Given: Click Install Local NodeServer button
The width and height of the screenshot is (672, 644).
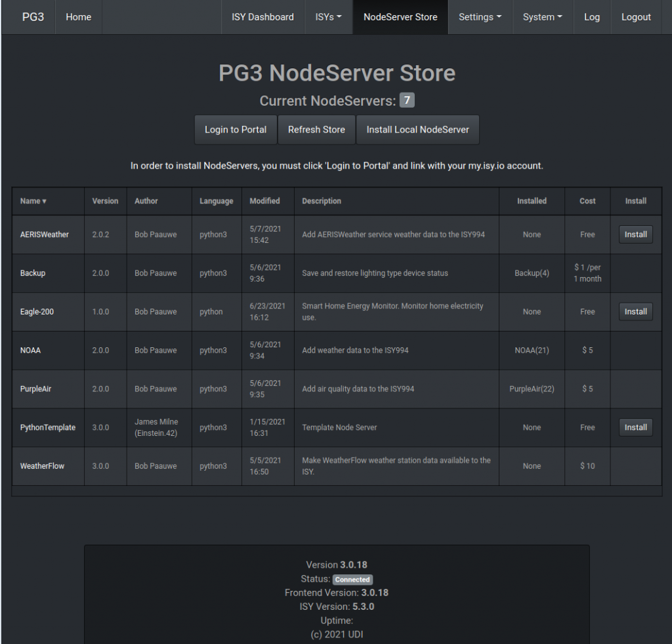Looking at the screenshot, I should coord(417,129).
